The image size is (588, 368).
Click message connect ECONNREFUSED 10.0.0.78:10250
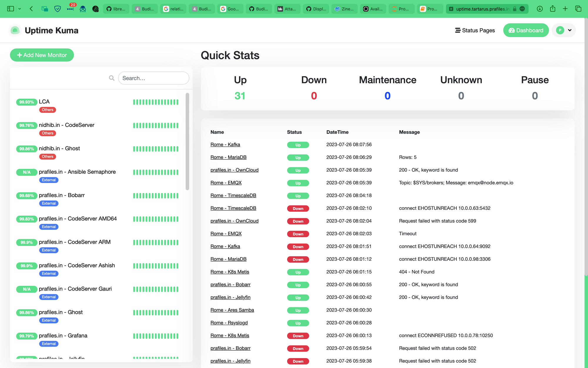[x=446, y=335]
